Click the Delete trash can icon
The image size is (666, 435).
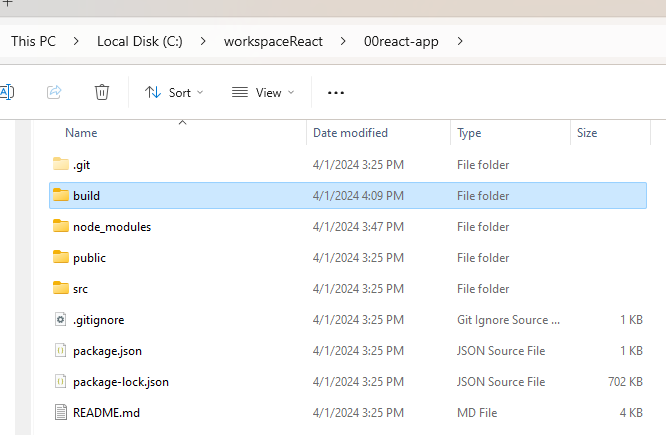(102, 92)
